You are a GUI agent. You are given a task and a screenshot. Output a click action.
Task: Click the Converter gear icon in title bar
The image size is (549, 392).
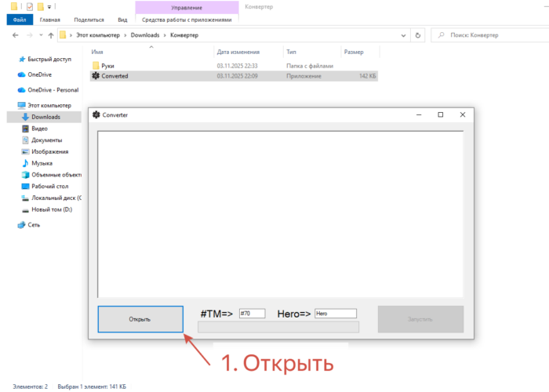click(96, 115)
